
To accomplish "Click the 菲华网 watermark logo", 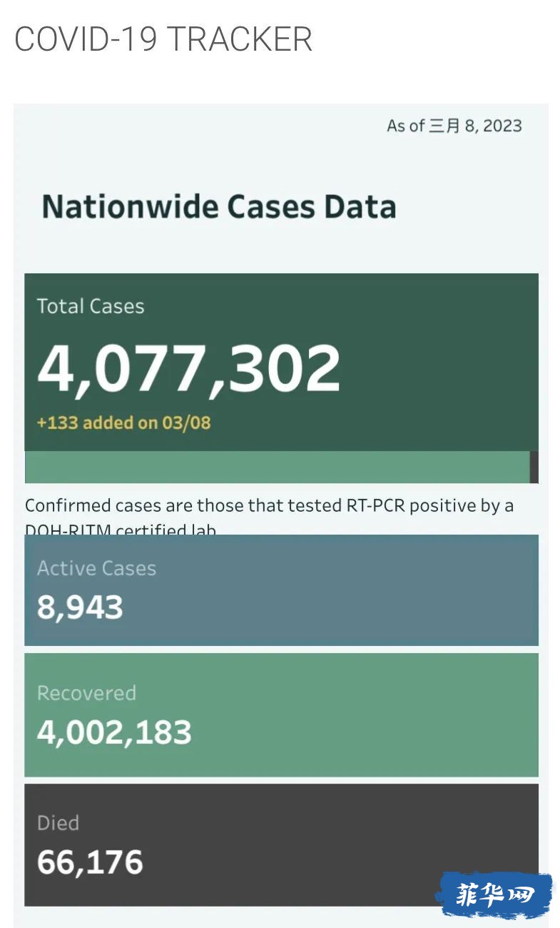I will point(494,894).
